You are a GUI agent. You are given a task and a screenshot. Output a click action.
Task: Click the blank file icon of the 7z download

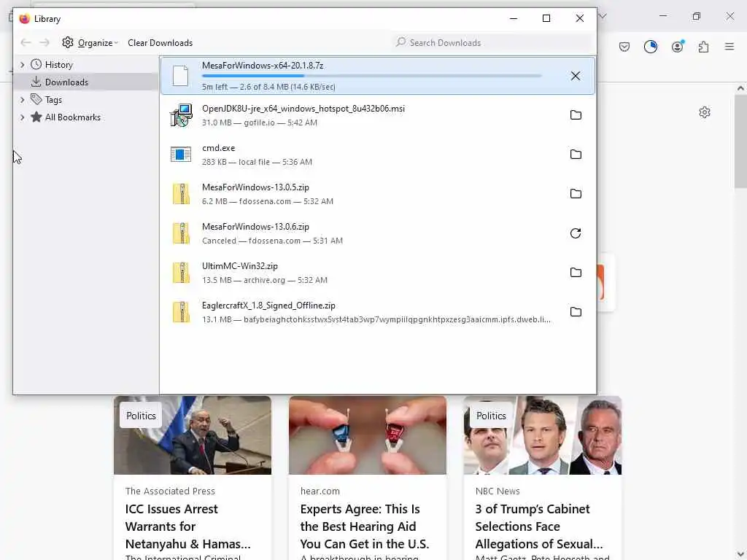click(x=181, y=76)
